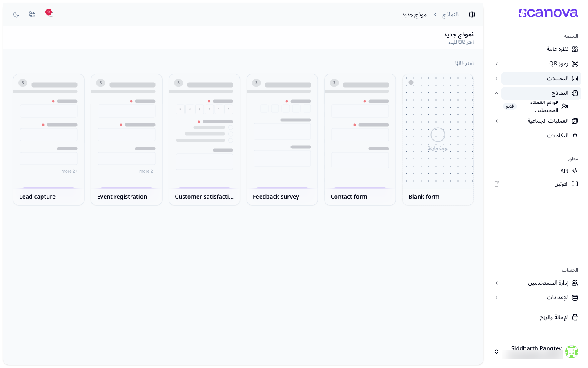Click the Scanova logo
This screenshot has height=368, width=588.
click(x=548, y=13)
